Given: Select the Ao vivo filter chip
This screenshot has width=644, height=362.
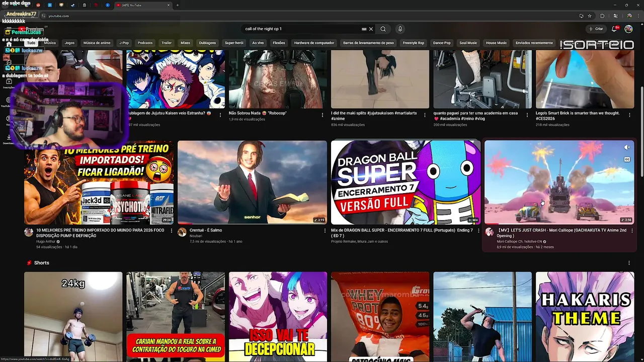Looking at the screenshot, I should point(258,43).
